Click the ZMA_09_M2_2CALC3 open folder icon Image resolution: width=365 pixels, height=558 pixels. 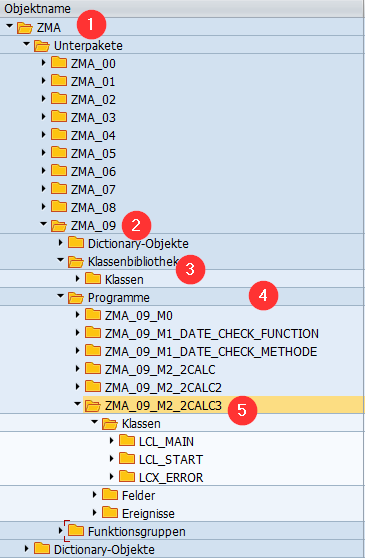tap(93, 405)
